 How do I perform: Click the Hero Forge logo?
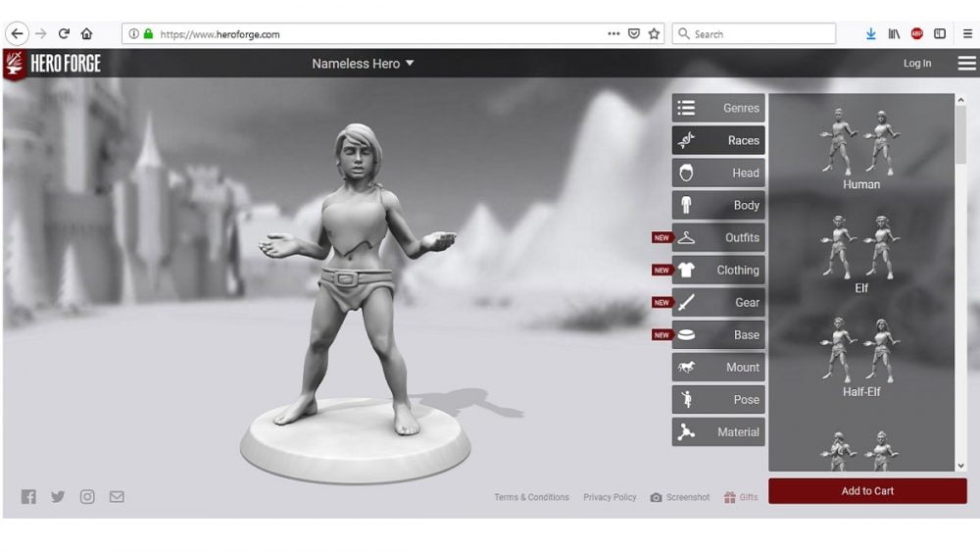[x=53, y=64]
